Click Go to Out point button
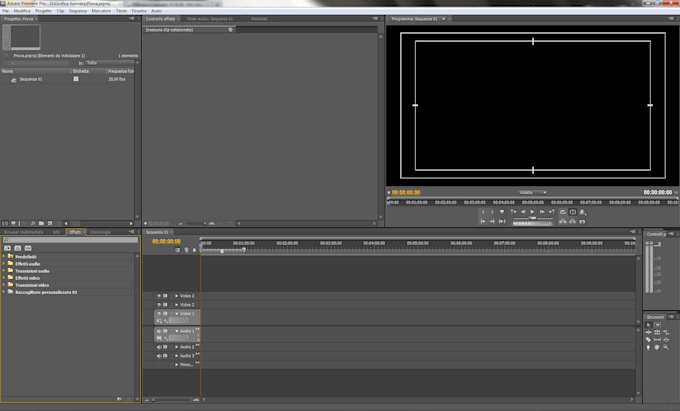This screenshot has height=411, width=680. click(x=492, y=222)
